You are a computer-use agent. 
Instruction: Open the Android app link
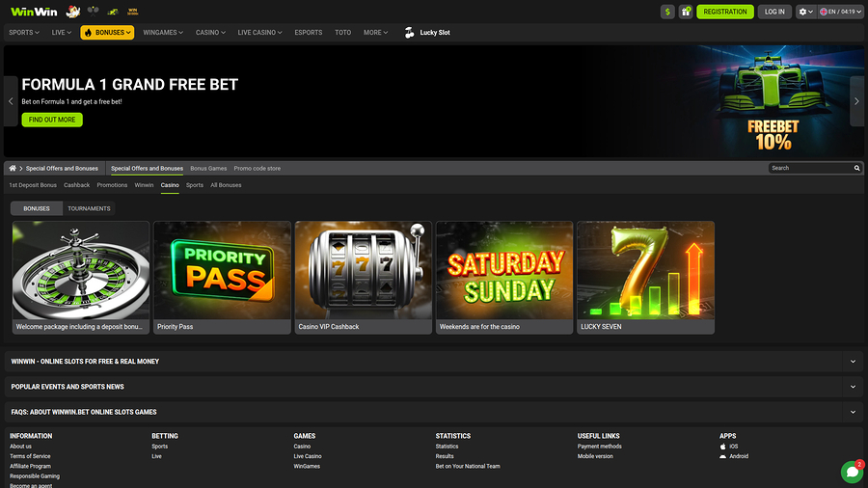[x=734, y=456]
